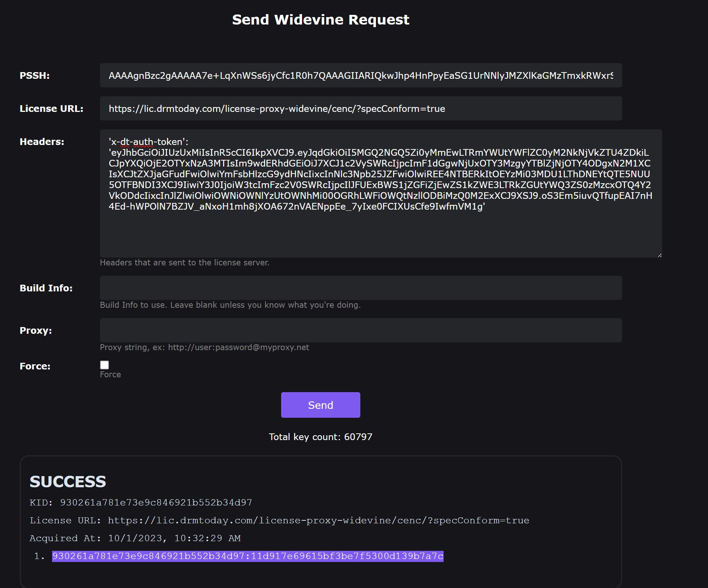The image size is (708, 588).
Task: Click the empty Proxy input field
Action: 361,330
